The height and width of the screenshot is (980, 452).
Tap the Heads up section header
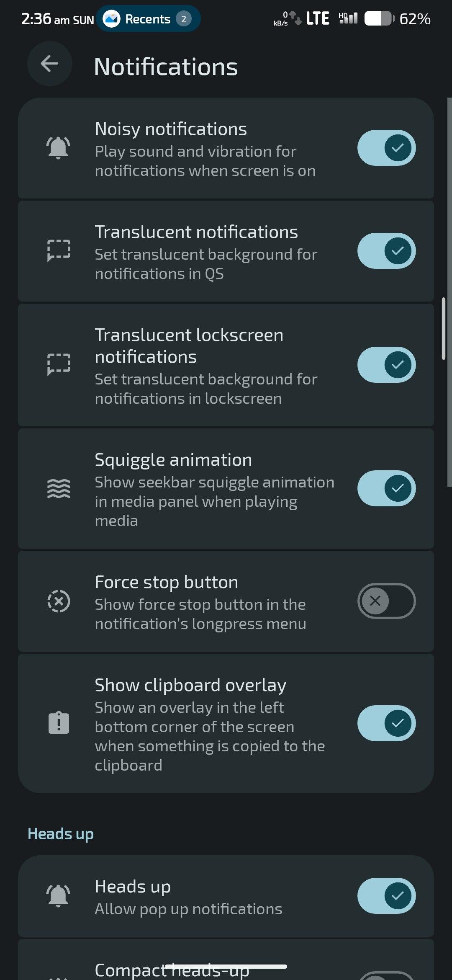[61, 834]
